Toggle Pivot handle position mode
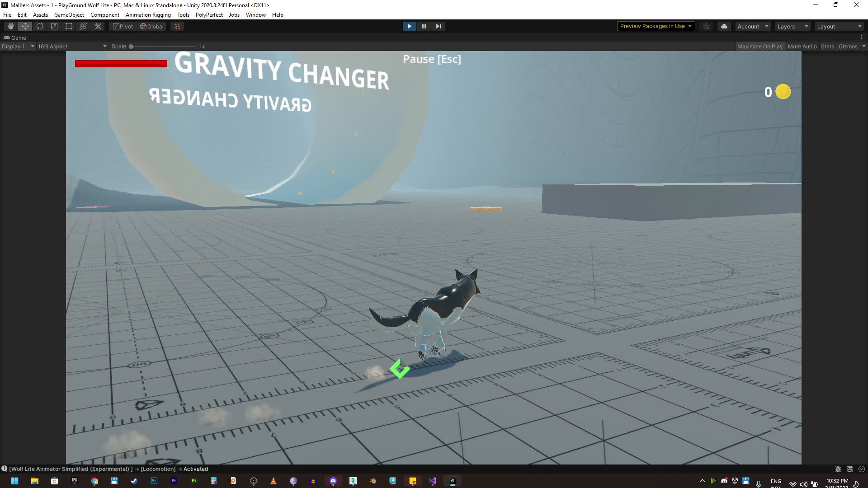Viewport: 868px width, 488px height. pyautogui.click(x=123, y=26)
